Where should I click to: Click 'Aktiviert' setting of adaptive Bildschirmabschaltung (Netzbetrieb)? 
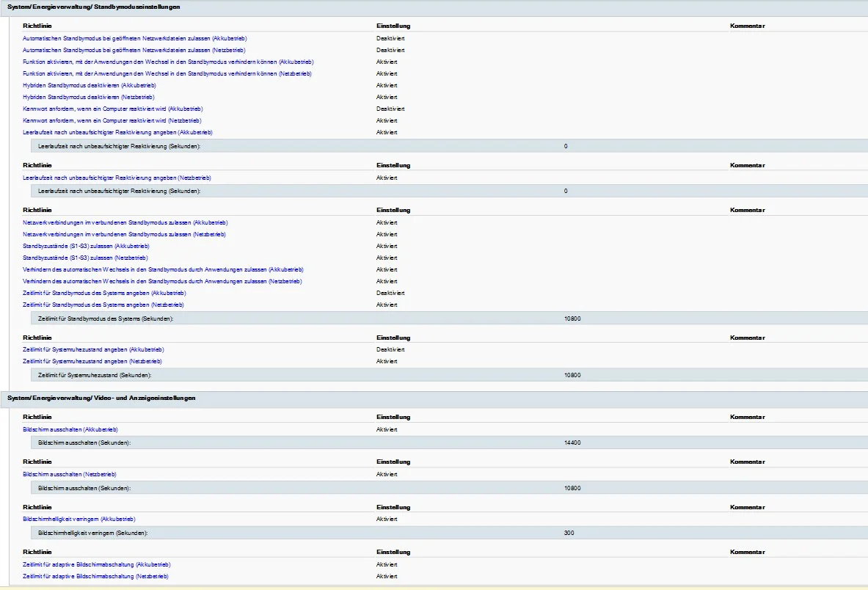pyautogui.click(x=387, y=576)
